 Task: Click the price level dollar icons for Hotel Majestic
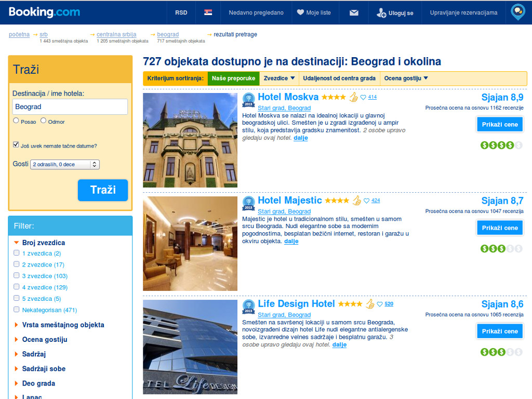pyautogui.click(x=501, y=249)
